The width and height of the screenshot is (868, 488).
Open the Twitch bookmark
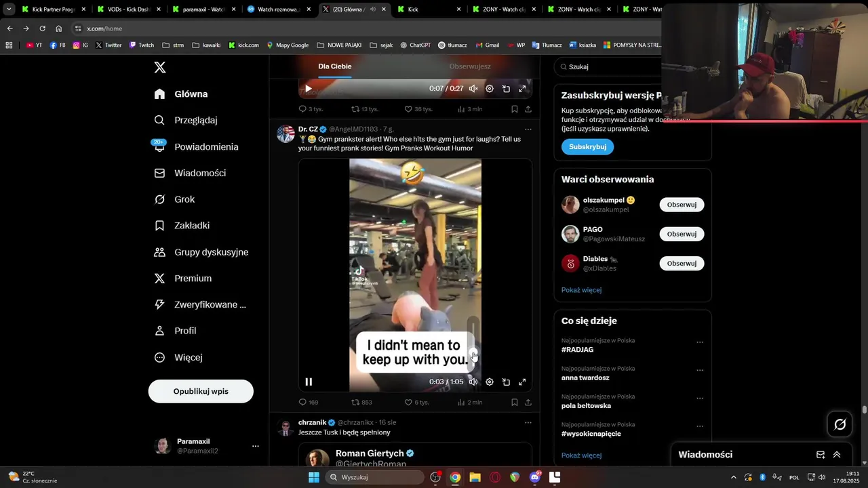[x=141, y=45]
